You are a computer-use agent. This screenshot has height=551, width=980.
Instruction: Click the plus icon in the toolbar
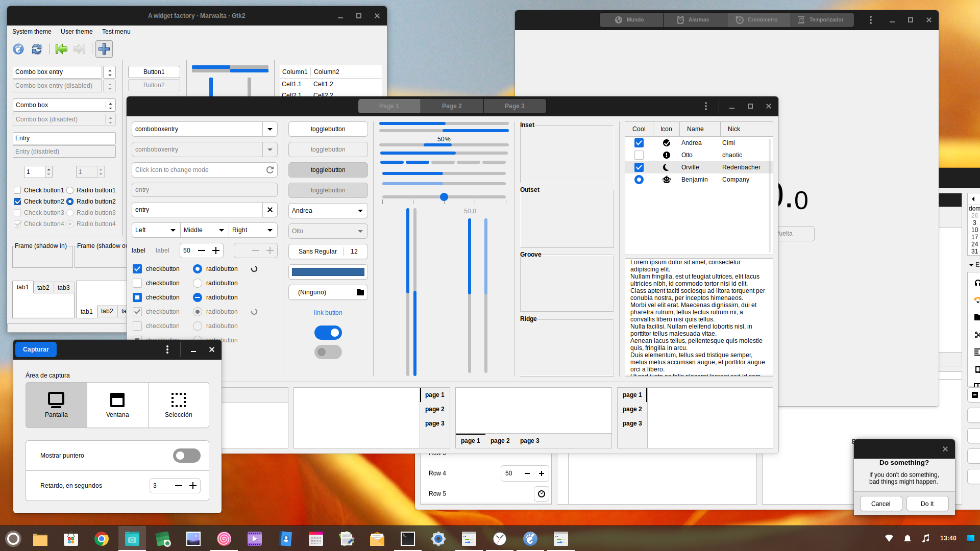click(104, 49)
